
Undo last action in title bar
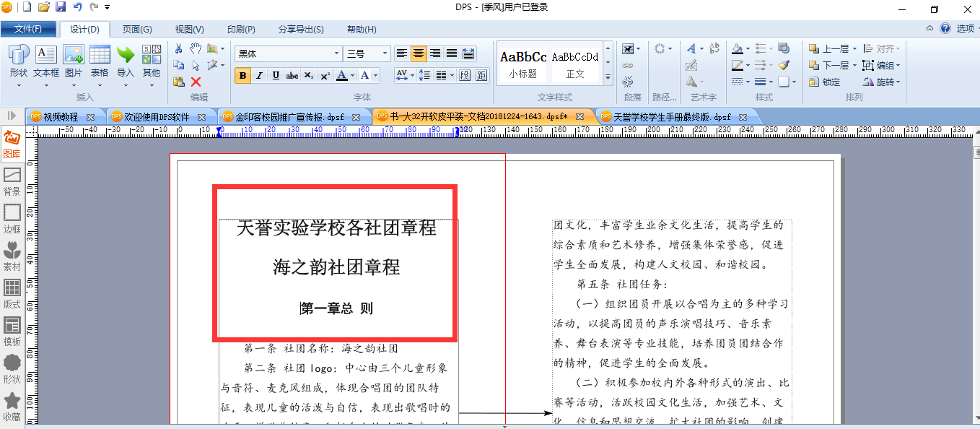pos(77,7)
